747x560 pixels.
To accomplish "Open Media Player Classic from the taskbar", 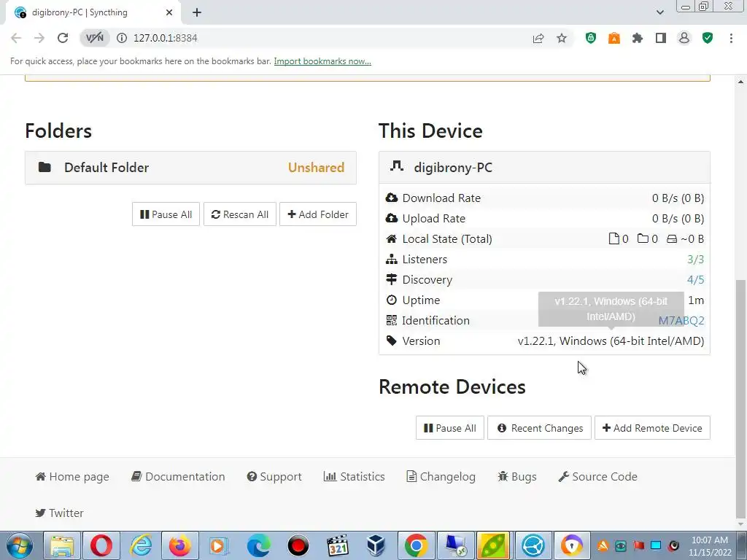I will [x=337, y=545].
